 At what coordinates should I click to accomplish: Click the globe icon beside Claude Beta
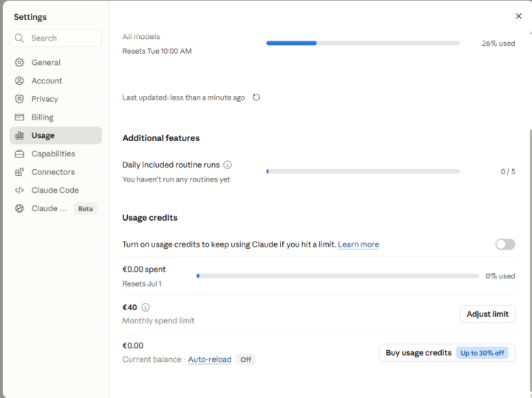19,208
